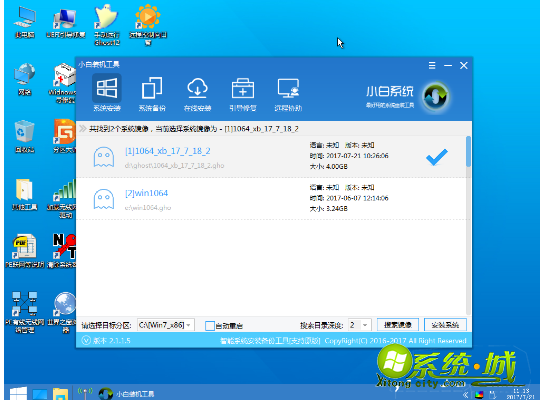Open the 手动运行 Ghost12 desktop shortcut
Viewport: 540px width, 400px height.
[107, 25]
